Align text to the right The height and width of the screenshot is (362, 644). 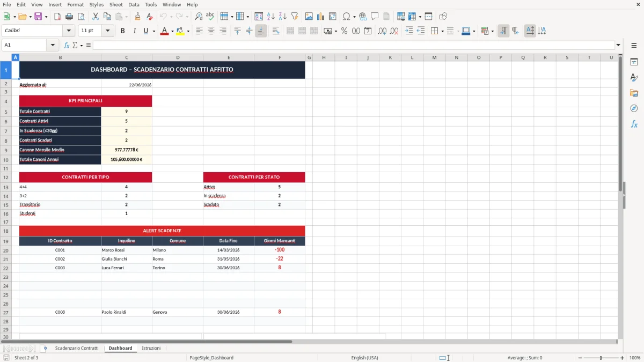pos(223,31)
